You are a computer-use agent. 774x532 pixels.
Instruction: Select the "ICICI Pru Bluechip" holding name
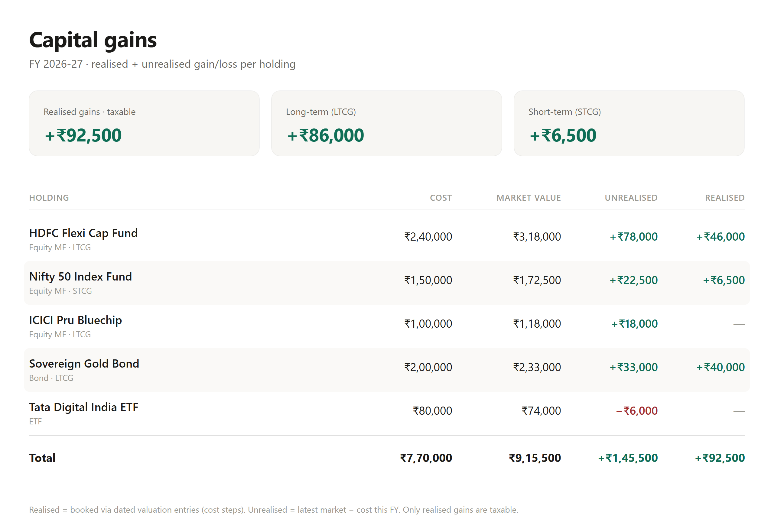point(76,320)
